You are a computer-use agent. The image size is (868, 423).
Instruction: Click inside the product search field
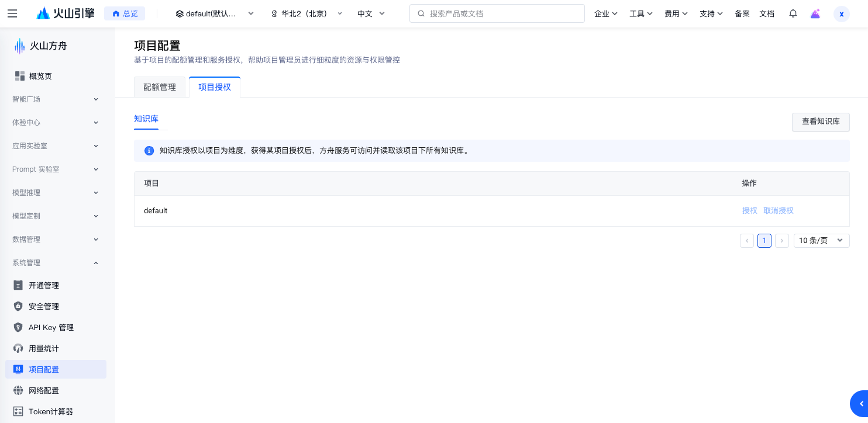pos(497,13)
